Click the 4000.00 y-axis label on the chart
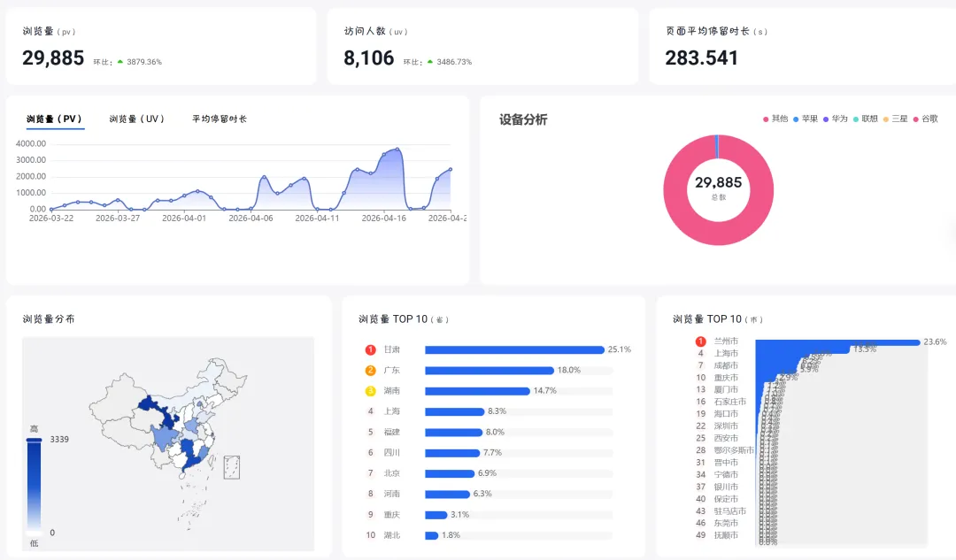The image size is (956, 560). click(x=30, y=144)
